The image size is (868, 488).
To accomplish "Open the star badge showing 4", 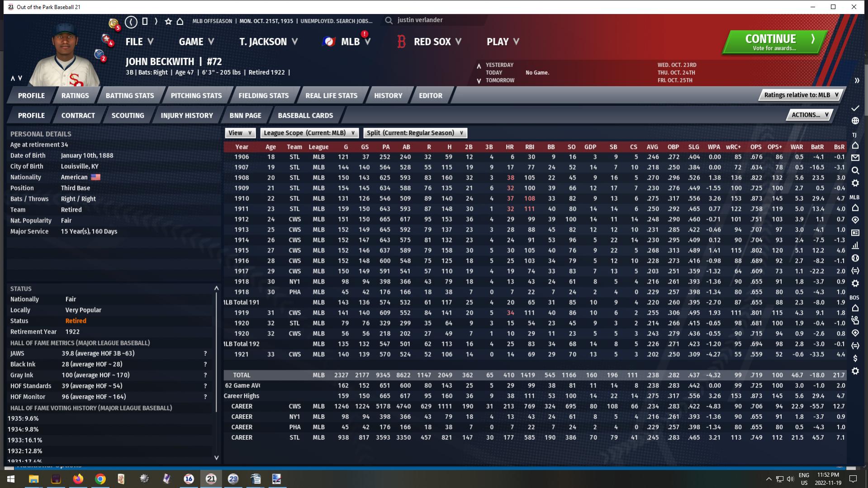I will [x=108, y=40].
